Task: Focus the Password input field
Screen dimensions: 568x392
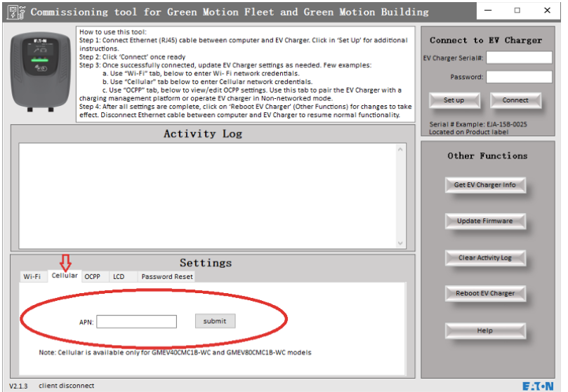Action: (519, 76)
